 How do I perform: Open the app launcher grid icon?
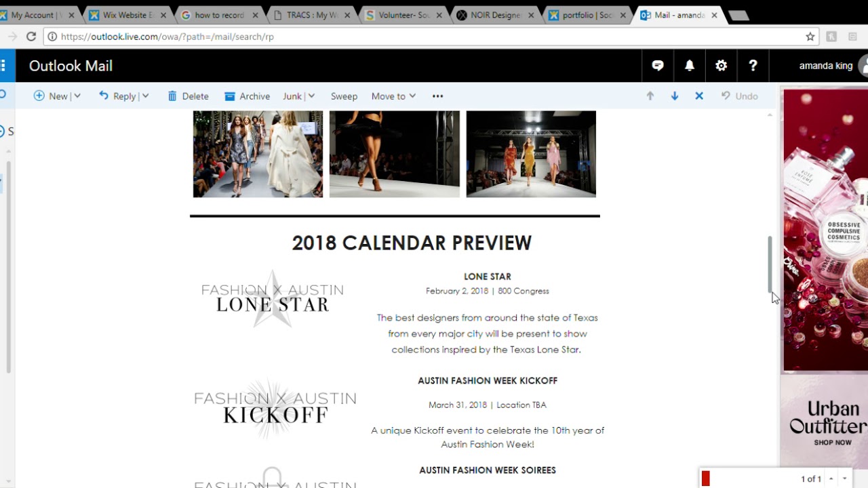(x=3, y=66)
